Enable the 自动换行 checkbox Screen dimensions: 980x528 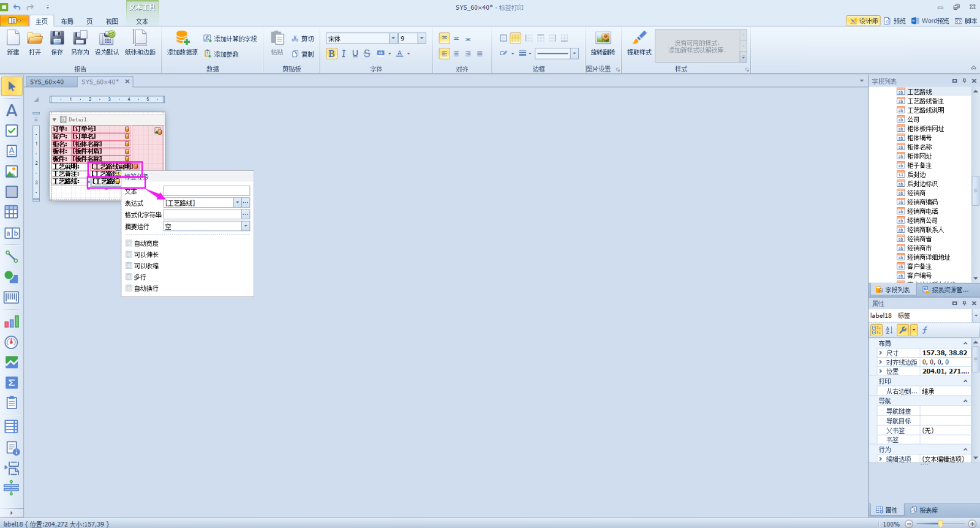pyautogui.click(x=129, y=288)
